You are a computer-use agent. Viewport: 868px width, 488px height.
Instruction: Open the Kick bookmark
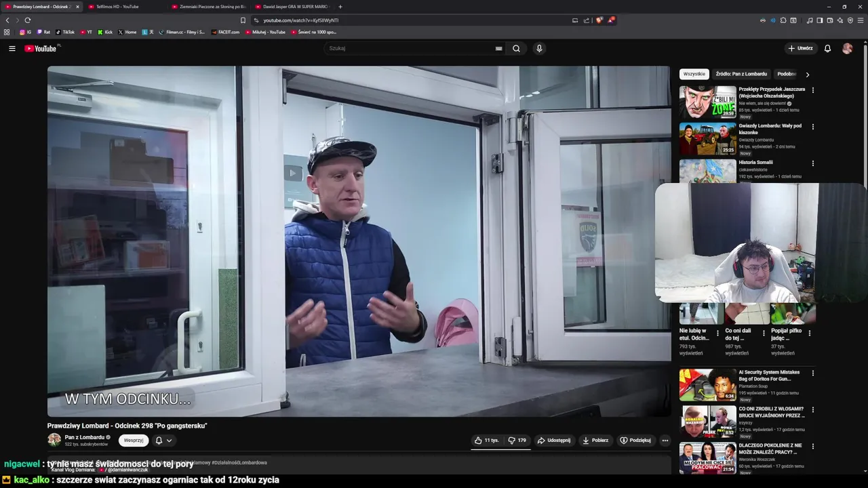[x=105, y=32]
